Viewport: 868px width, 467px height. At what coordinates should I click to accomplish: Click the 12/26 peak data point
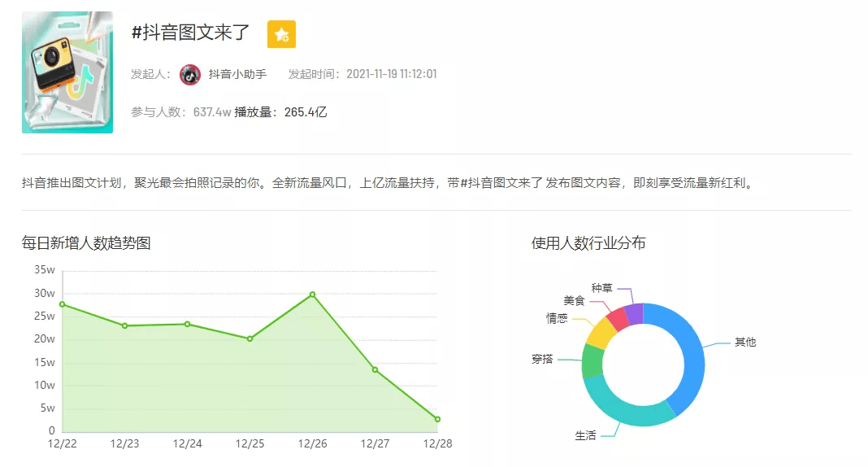tap(312, 295)
